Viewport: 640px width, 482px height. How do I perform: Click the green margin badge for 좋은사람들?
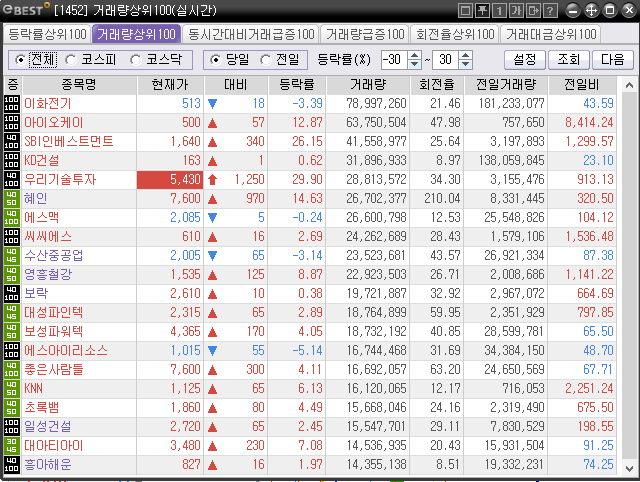[x=11, y=370]
